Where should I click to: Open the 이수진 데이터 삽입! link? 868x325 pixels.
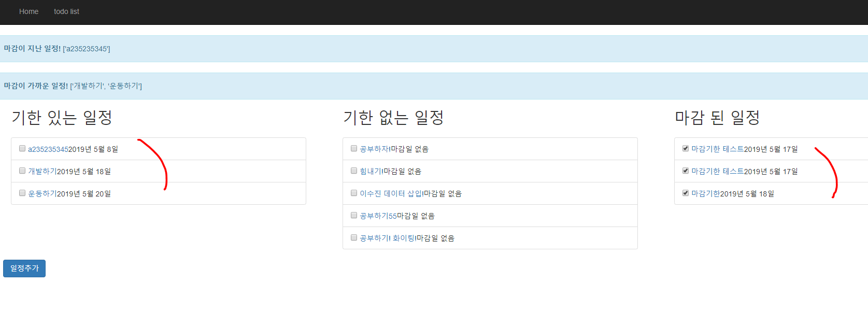(392, 194)
